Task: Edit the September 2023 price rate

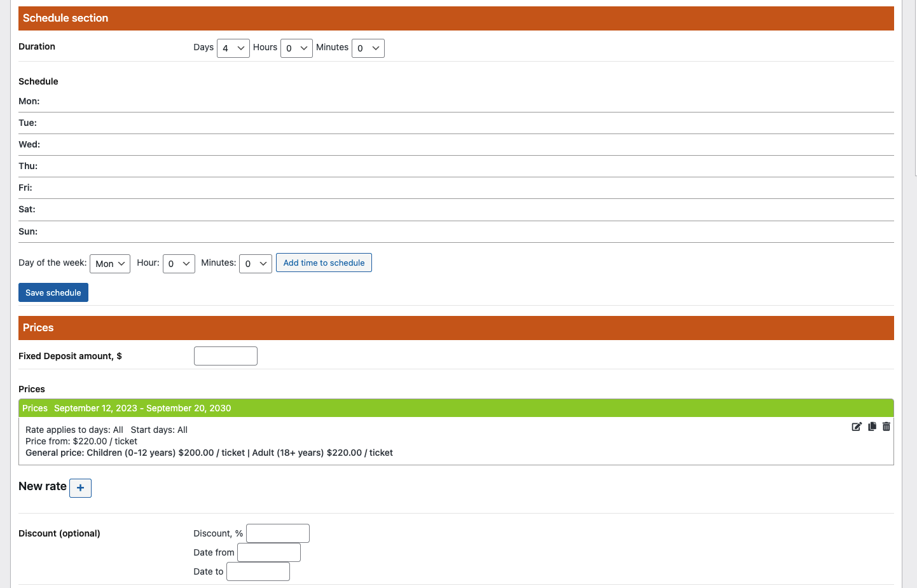Action: pos(857,427)
